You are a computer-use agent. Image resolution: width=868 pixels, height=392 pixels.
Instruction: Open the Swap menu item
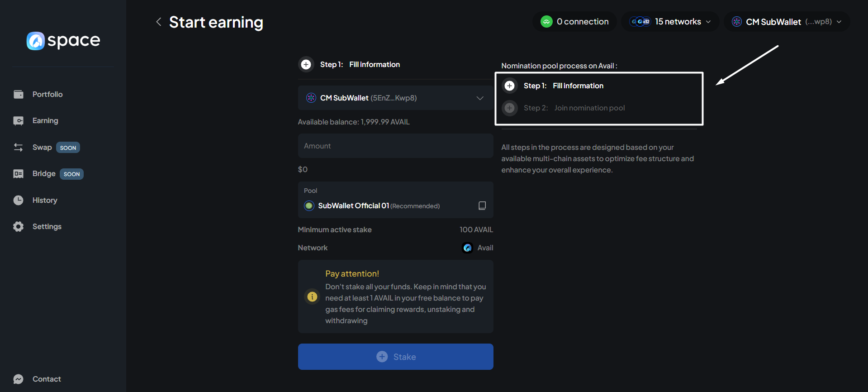click(42, 148)
